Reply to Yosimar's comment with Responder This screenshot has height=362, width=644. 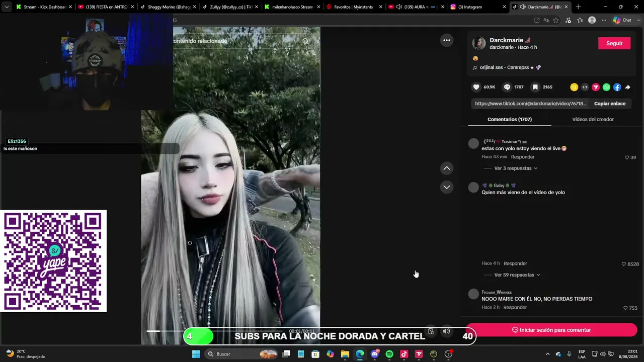[523, 157]
